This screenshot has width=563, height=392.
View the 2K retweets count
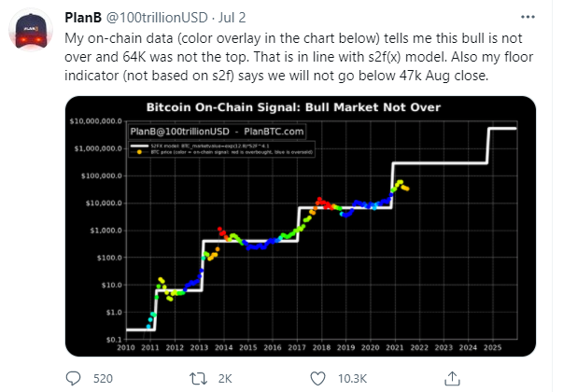[225, 379]
